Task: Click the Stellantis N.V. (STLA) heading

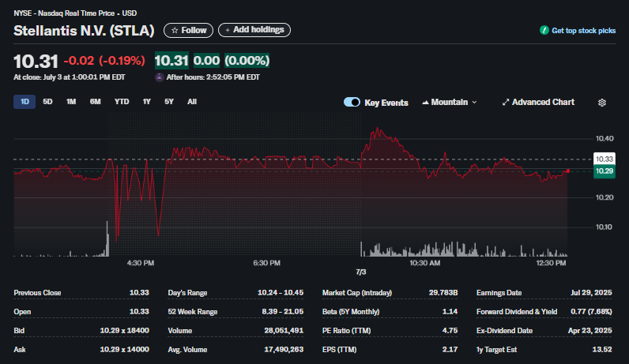Action: [x=84, y=31]
